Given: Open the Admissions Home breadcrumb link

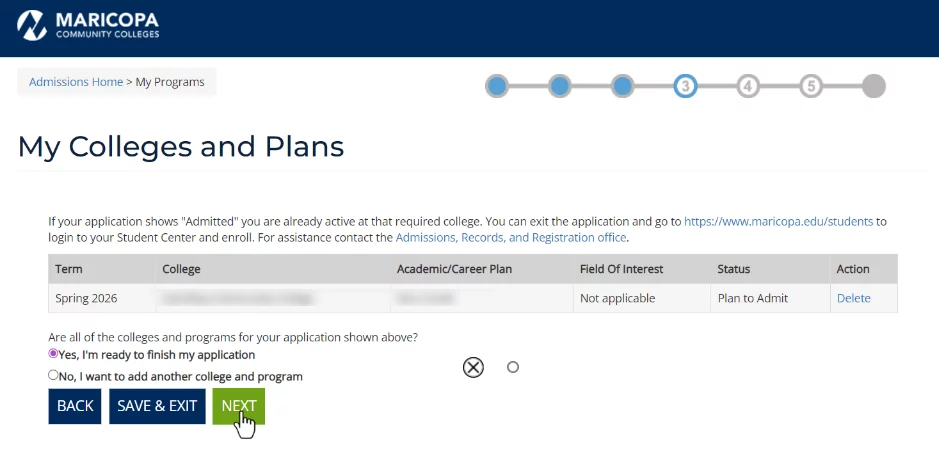Looking at the screenshot, I should [x=76, y=82].
